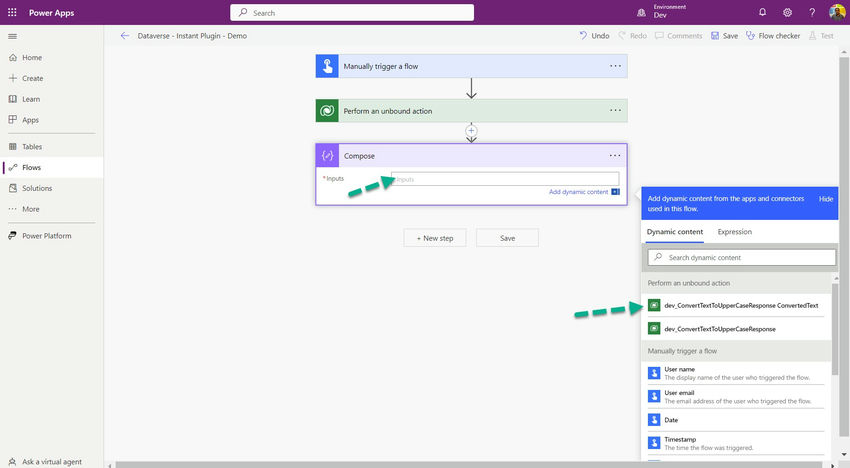Viewport: 850px width, 468px height.
Task: Click the Compose action icon
Action: tap(327, 156)
